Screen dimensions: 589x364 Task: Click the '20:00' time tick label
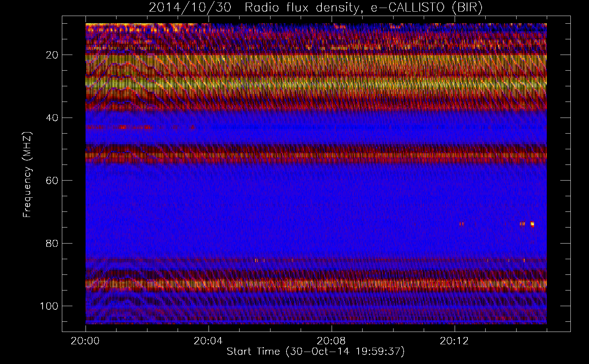86,341
